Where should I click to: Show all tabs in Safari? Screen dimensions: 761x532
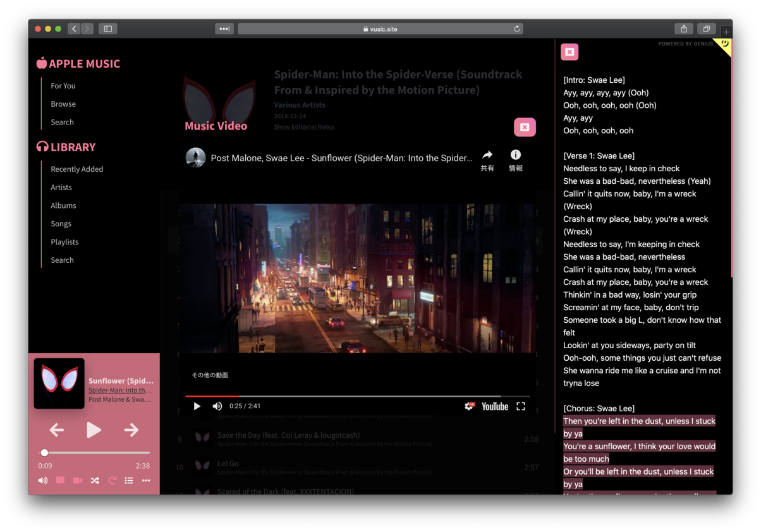(706, 28)
